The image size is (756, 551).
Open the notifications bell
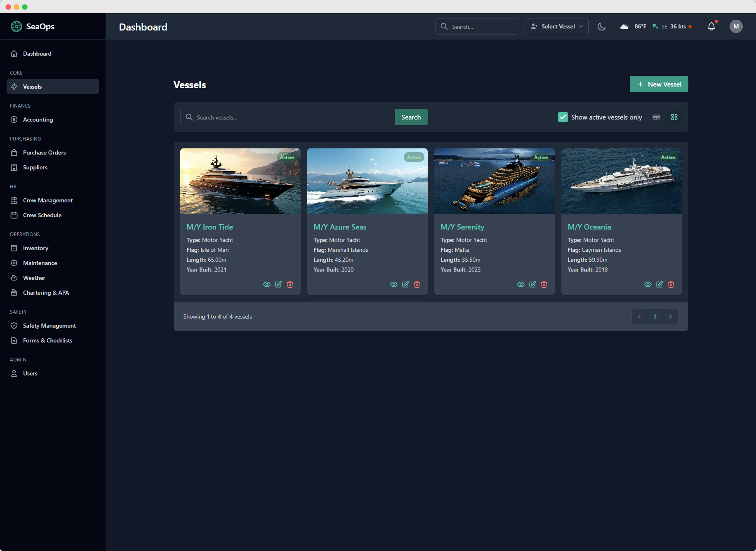click(711, 26)
